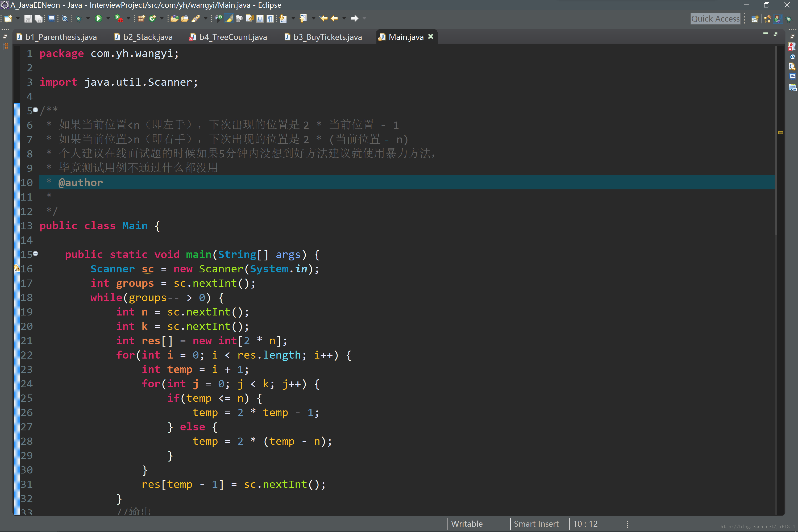This screenshot has width=798, height=532.
Task: Open the Search dropdown arrow
Action: 206,18
